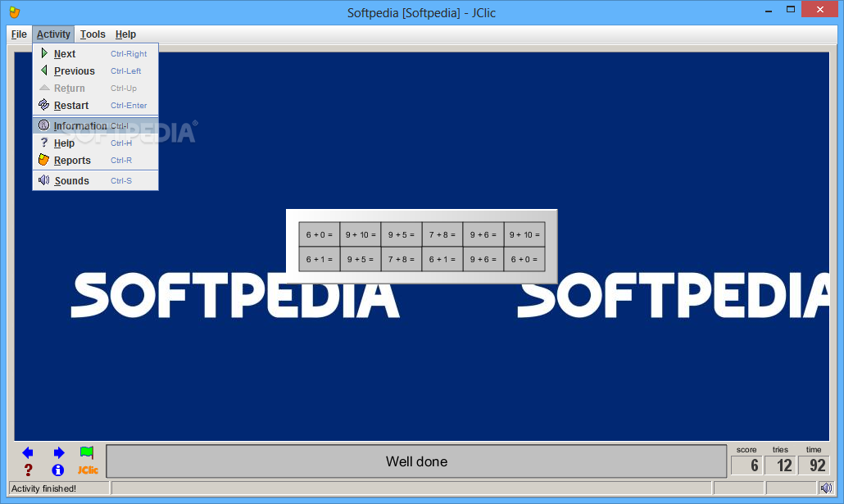
Task: Click the tries counter showing 12
Action: pos(780,465)
